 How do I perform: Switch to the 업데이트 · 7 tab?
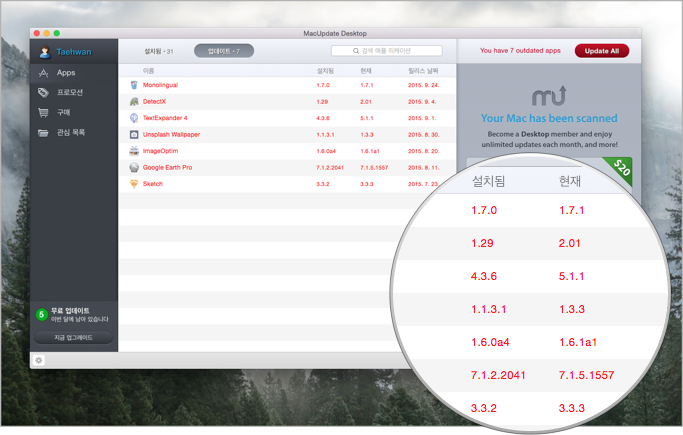click(224, 51)
